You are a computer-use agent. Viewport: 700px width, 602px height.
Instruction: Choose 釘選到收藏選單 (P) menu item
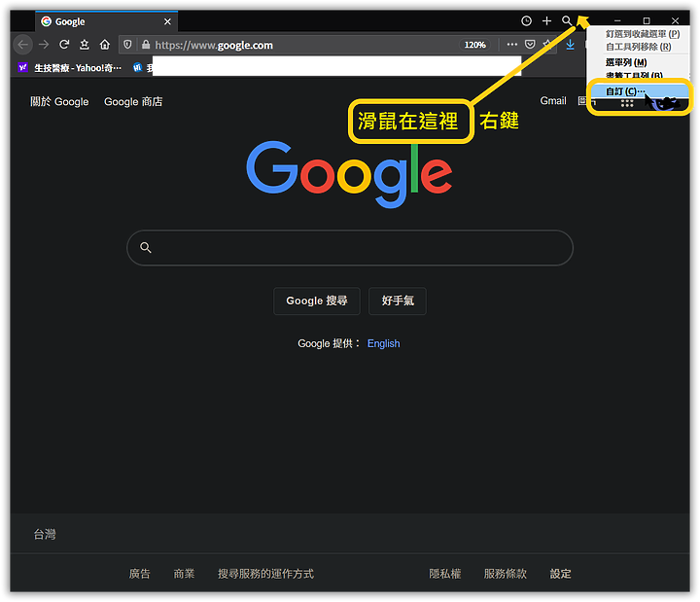click(643, 34)
